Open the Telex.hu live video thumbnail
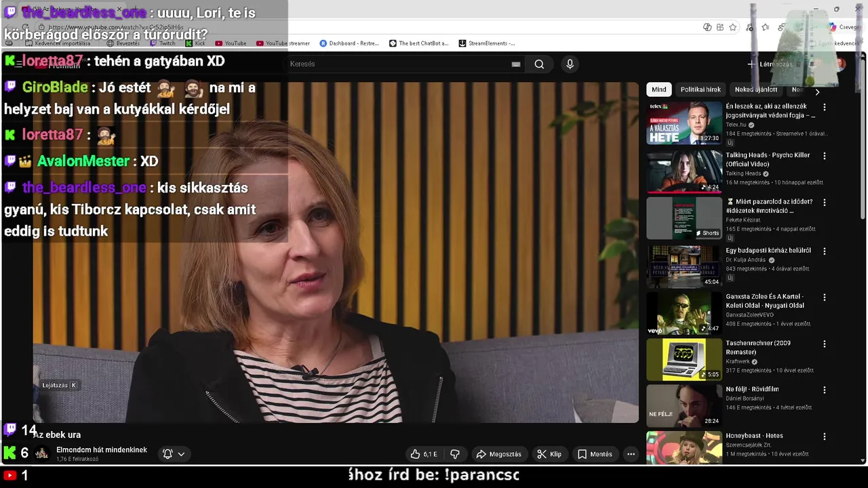 click(x=684, y=123)
